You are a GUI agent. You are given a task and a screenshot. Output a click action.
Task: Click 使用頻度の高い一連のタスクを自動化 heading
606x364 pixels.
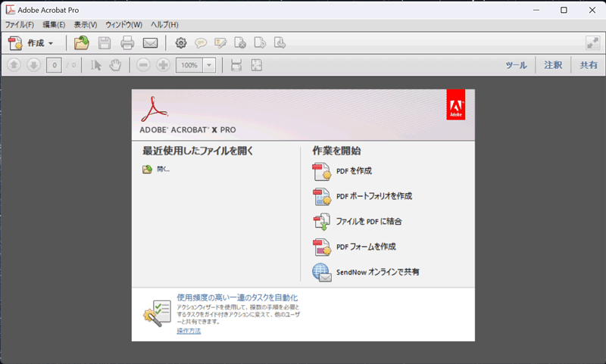pos(237,297)
